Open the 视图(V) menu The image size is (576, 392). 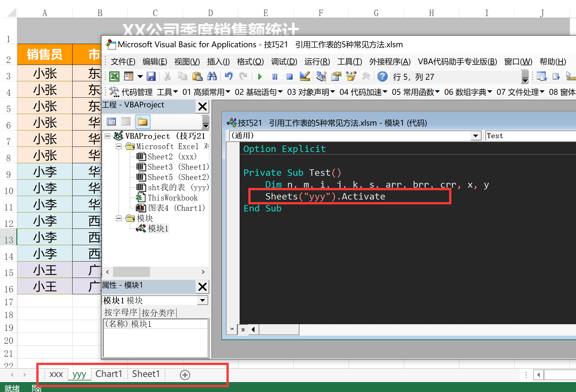pyautogui.click(x=187, y=61)
